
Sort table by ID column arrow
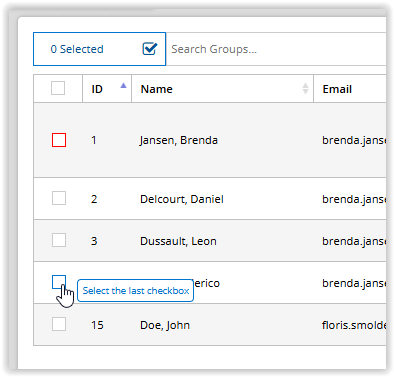(x=123, y=85)
